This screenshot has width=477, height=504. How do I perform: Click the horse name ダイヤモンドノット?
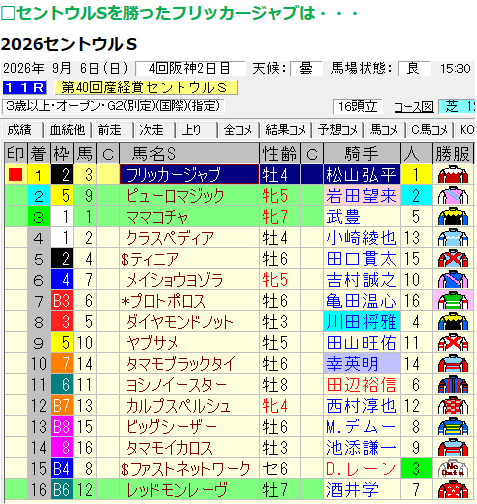[x=179, y=322]
